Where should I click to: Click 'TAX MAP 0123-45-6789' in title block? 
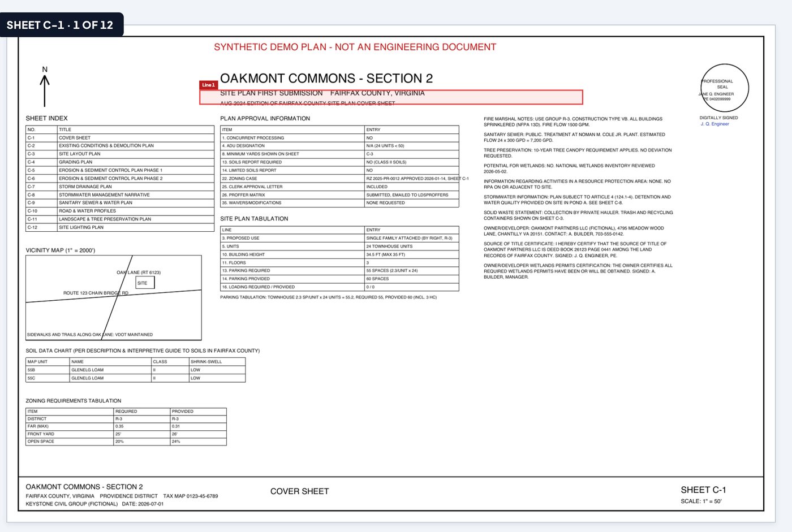tap(191, 496)
